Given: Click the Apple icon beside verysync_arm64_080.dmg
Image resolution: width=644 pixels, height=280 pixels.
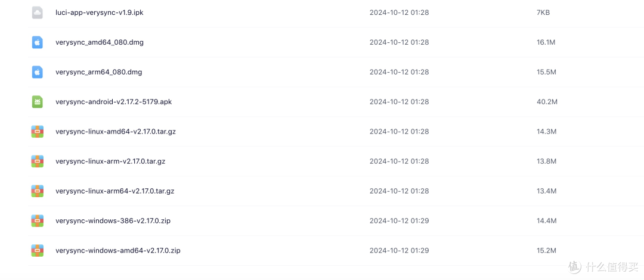Looking at the screenshot, I should click(x=38, y=72).
